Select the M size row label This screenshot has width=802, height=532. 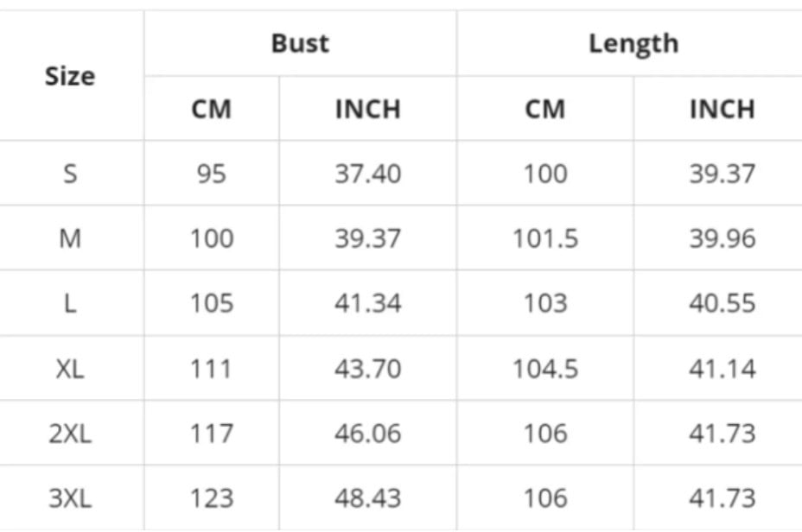click(70, 238)
